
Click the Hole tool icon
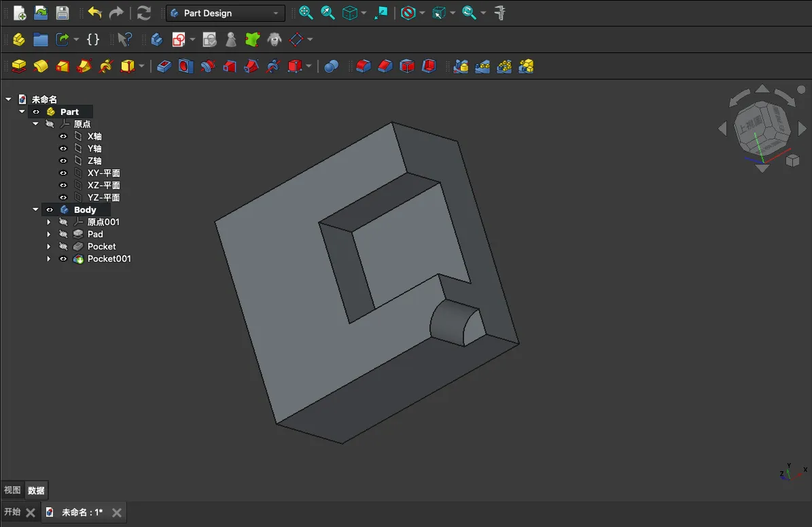(186, 66)
